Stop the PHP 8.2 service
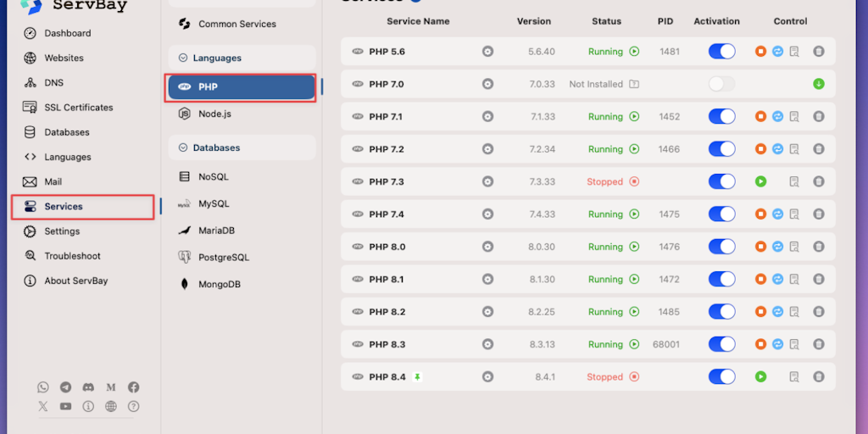The height and width of the screenshot is (434, 868). (x=760, y=312)
